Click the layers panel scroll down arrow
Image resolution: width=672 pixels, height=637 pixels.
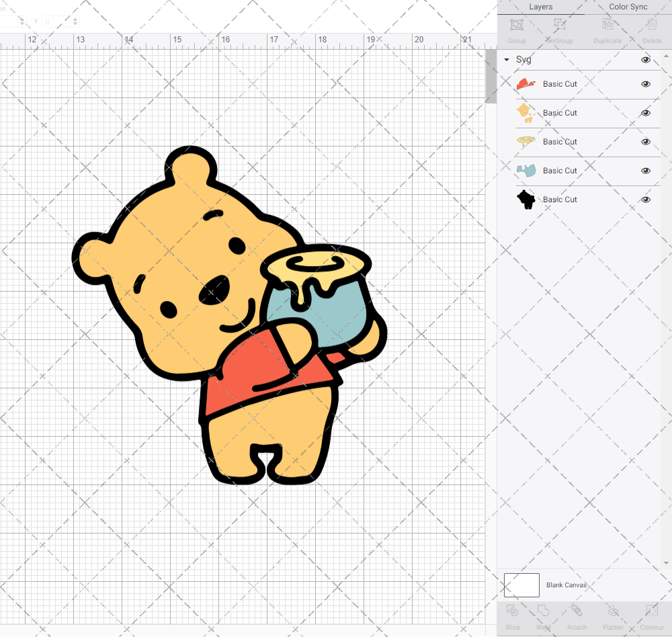665,563
